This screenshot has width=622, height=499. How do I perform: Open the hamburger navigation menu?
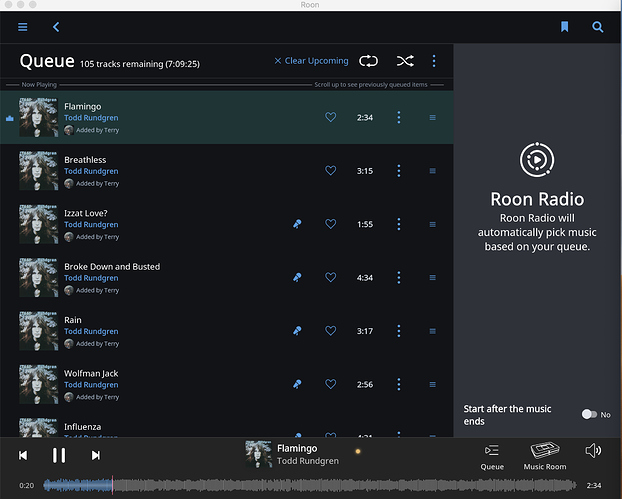coord(23,27)
